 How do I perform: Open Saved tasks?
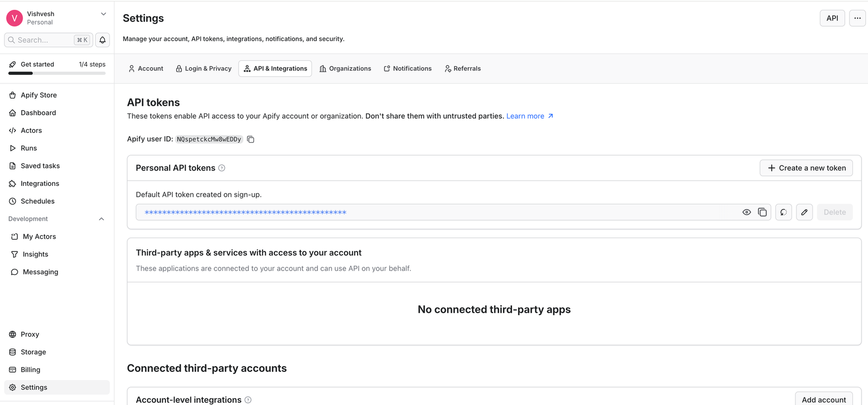coord(57,166)
